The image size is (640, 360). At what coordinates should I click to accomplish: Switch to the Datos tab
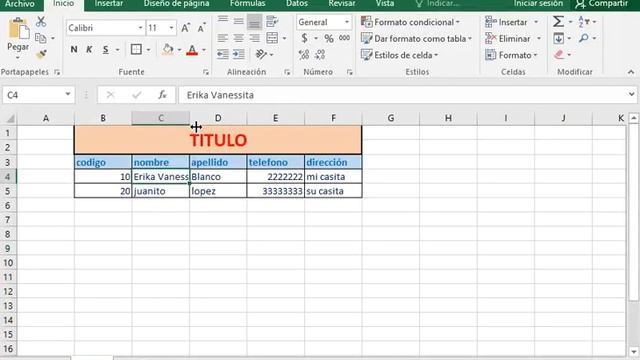297,4
